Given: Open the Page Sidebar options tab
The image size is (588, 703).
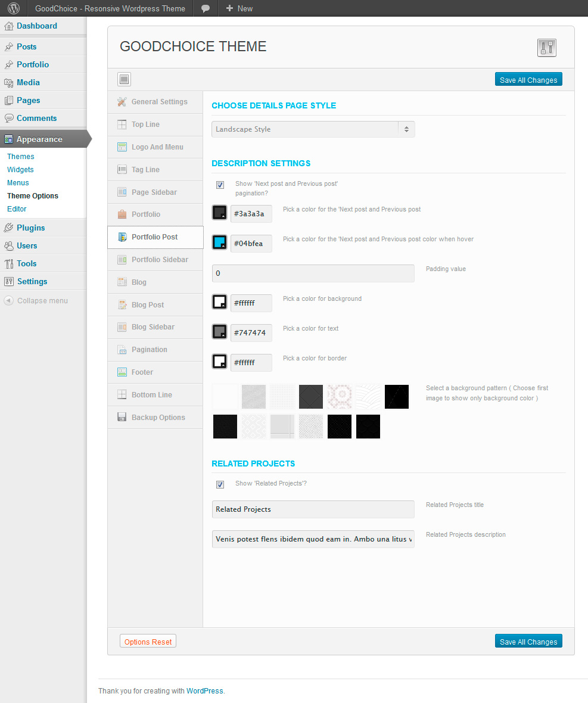Looking at the screenshot, I should click(x=155, y=192).
